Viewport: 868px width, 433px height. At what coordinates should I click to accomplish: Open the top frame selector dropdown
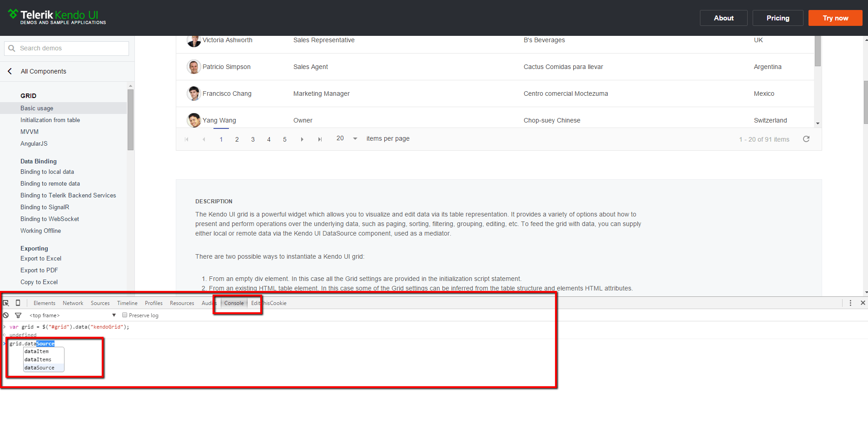73,315
